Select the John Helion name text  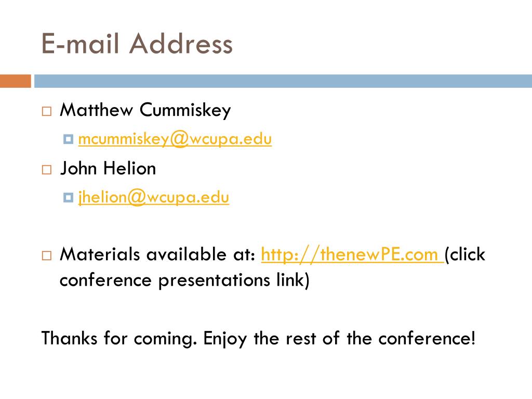click(x=108, y=168)
